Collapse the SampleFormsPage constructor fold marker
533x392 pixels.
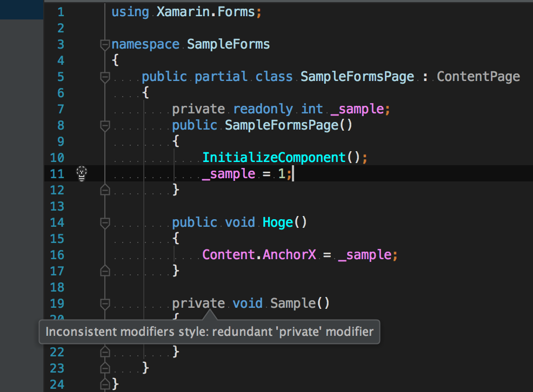pos(105,126)
